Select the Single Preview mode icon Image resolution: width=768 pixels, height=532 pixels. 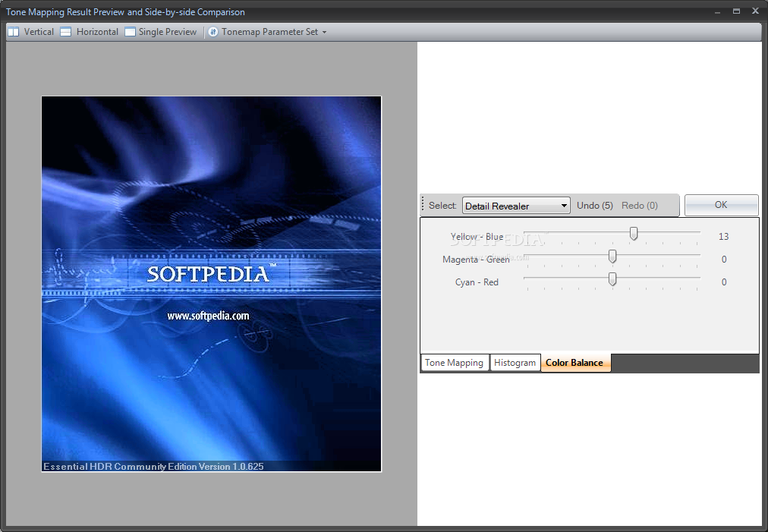tap(131, 32)
